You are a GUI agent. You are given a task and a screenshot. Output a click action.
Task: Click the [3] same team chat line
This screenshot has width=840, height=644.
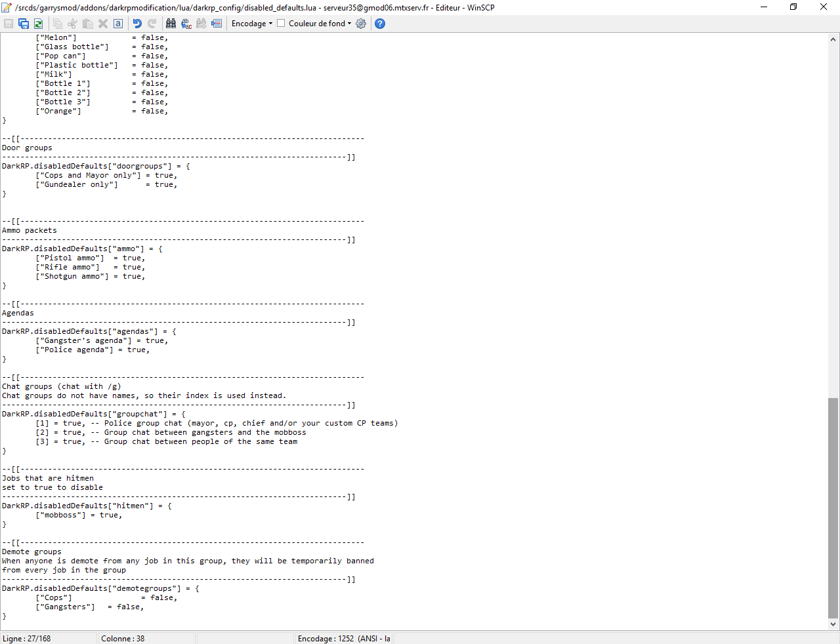click(166, 441)
